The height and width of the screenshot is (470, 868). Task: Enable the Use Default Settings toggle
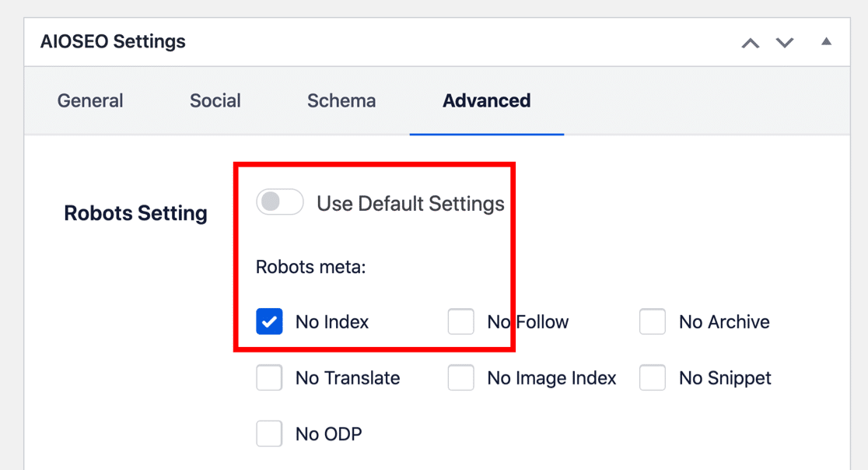(x=280, y=203)
